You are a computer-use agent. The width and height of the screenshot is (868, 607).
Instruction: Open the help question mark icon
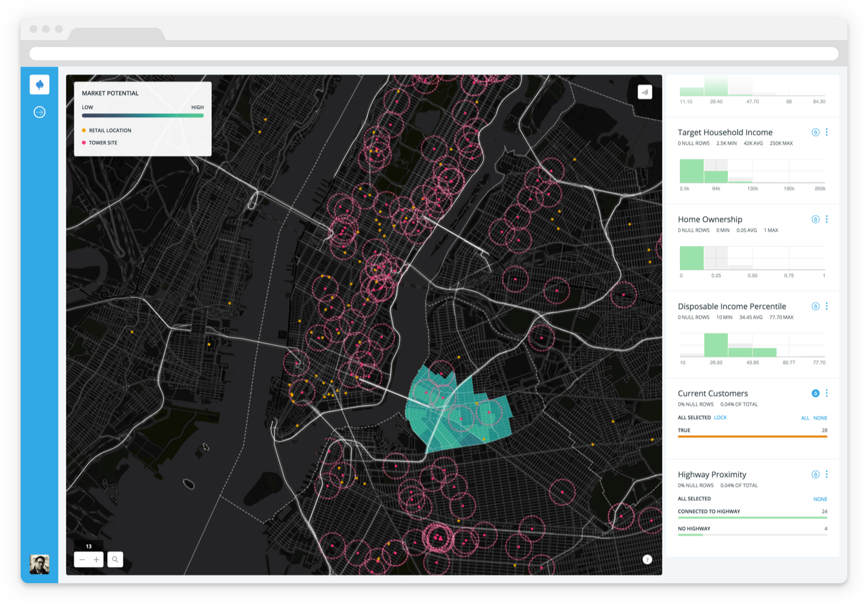click(x=646, y=559)
